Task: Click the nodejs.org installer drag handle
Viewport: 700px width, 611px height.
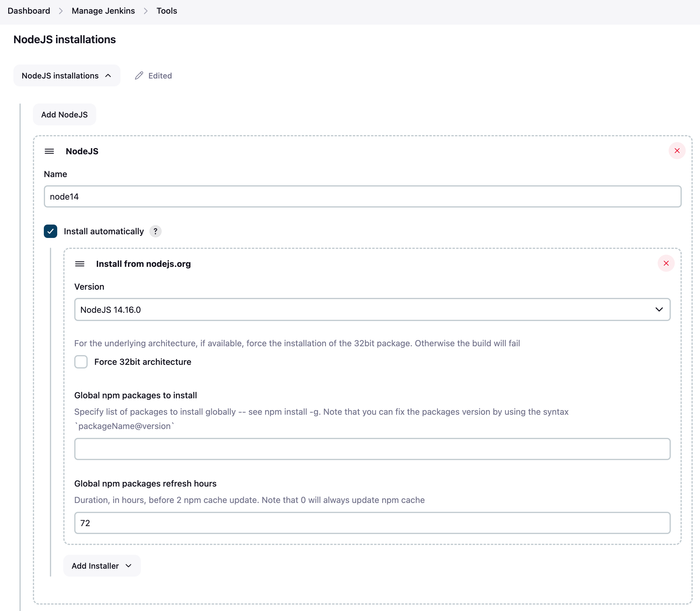Action: pyautogui.click(x=80, y=264)
